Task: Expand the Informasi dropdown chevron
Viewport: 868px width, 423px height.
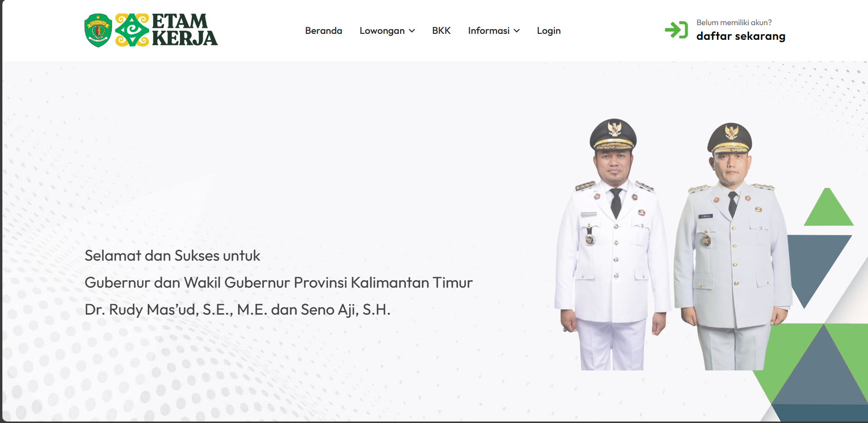Action: (x=516, y=31)
